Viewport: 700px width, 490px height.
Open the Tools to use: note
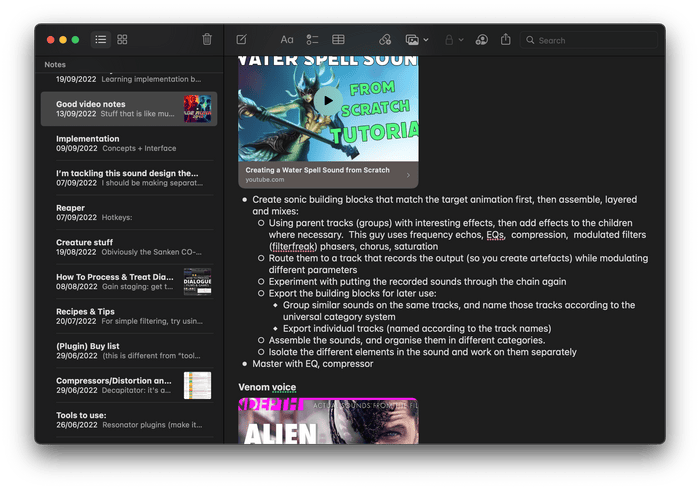pyautogui.click(x=129, y=420)
